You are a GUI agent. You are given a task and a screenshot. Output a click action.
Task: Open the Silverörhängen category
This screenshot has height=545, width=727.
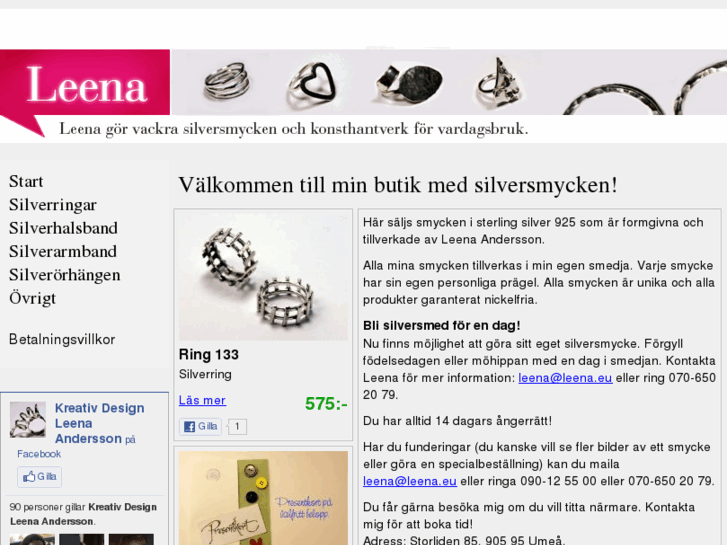64,275
